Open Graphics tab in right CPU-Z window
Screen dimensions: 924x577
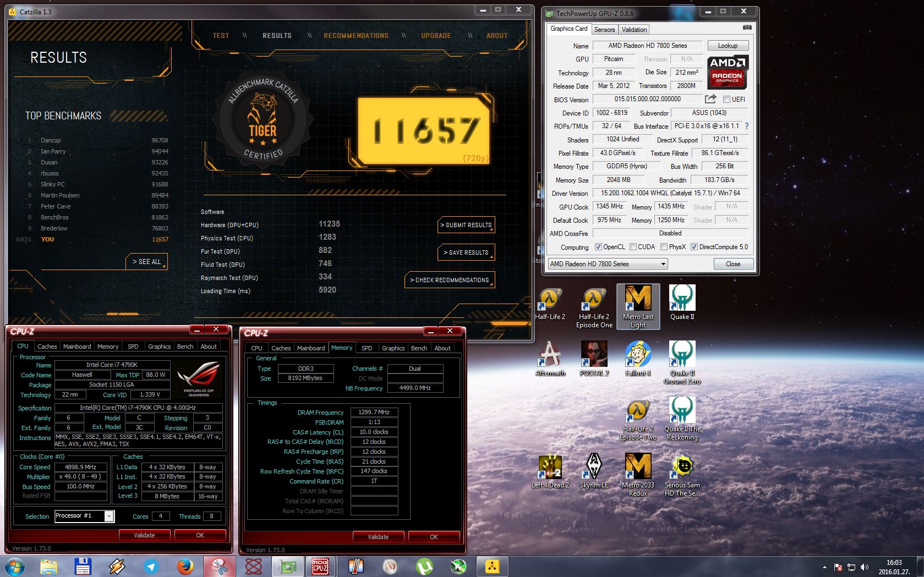pos(393,348)
